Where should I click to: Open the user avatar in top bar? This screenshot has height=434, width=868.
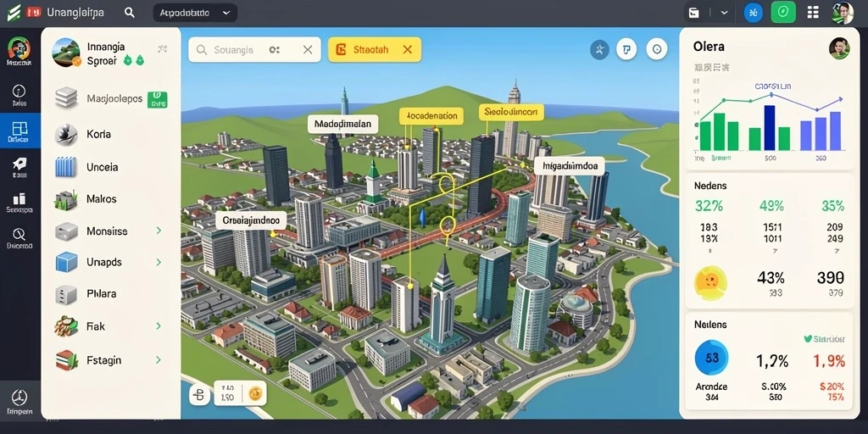click(842, 12)
